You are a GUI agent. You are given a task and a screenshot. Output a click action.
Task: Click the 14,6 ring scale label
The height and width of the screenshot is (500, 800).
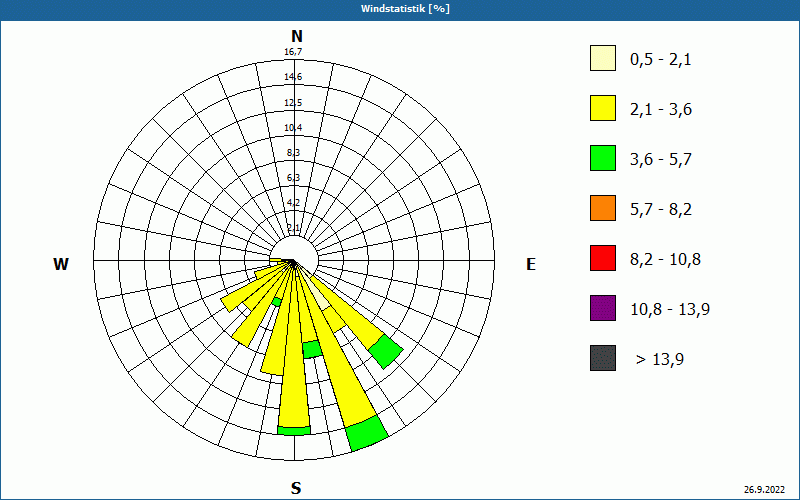coord(293,77)
